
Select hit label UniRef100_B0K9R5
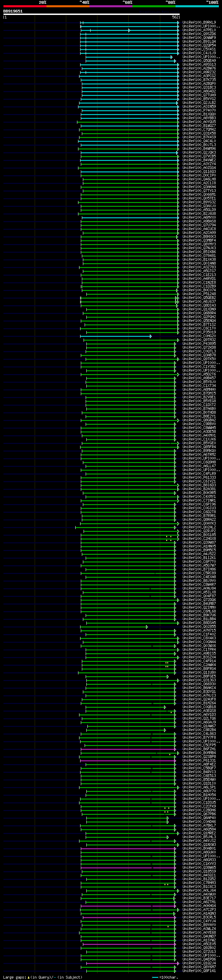tap(199, 493)
